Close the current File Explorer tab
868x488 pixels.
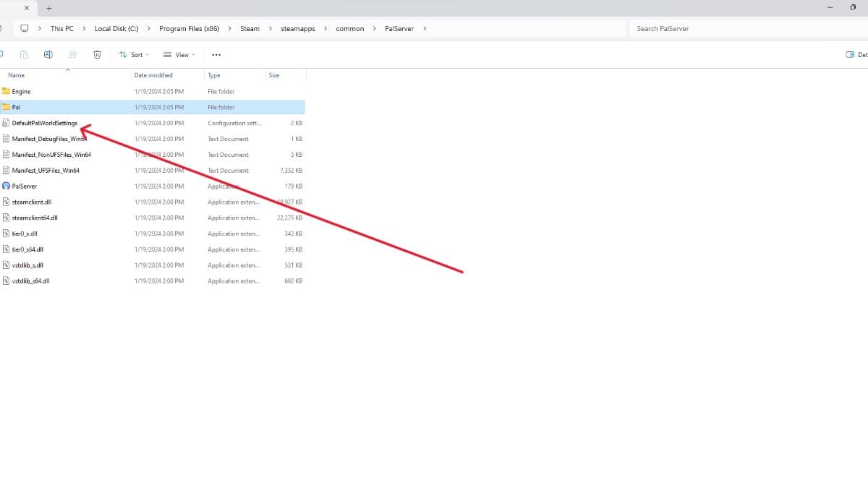[x=27, y=8]
